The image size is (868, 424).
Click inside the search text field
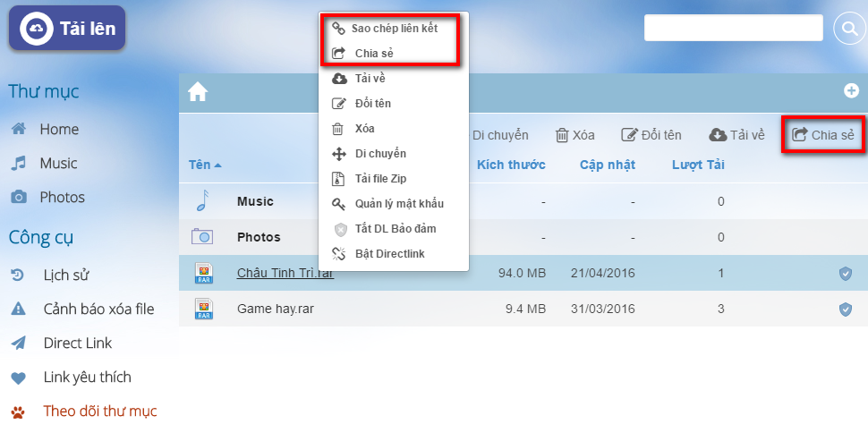(733, 29)
